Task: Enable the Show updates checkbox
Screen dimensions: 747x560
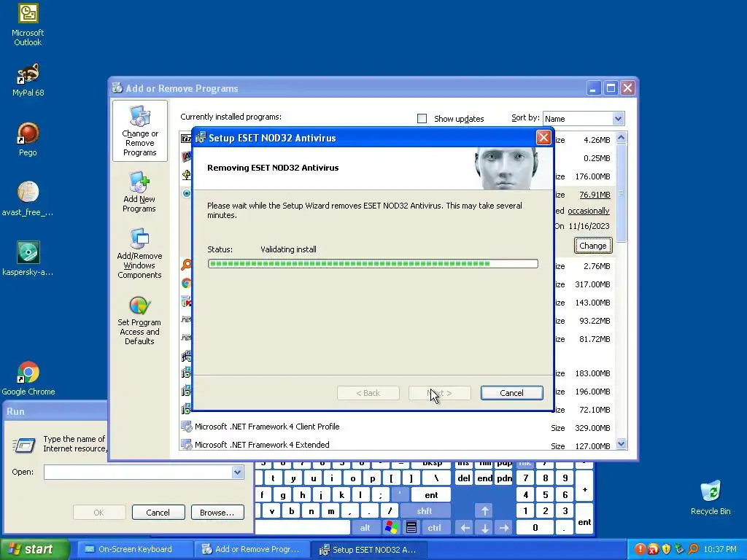Action: pyautogui.click(x=422, y=119)
